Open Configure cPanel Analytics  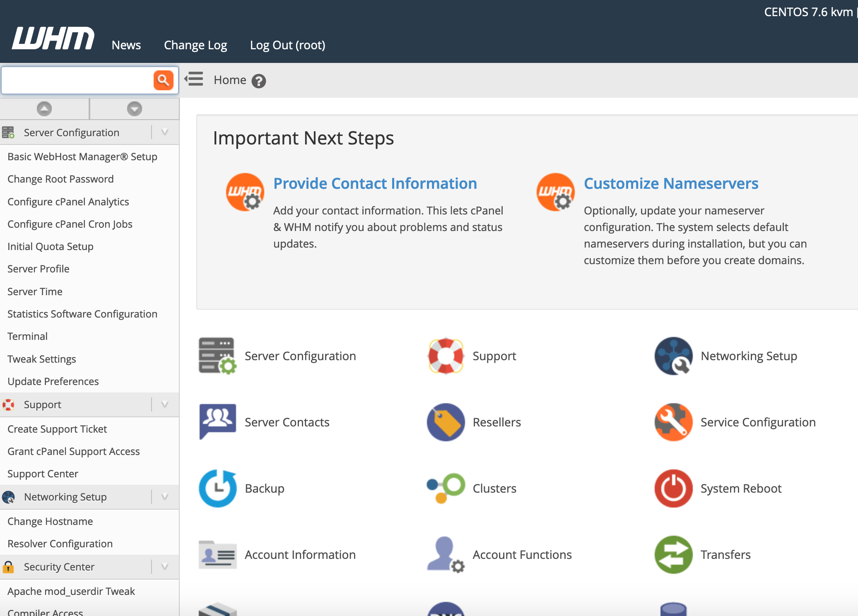pyautogui.click(x=68, y=202)
